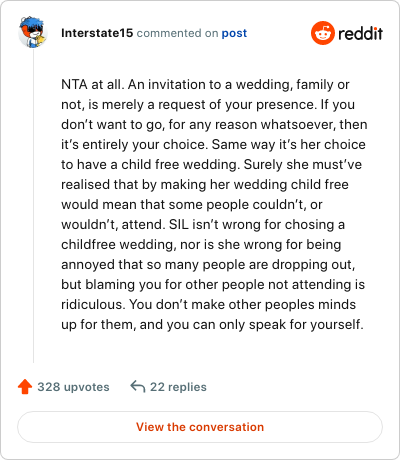This screenshot has height=460, width=400.
Task: Click the reply arrow icon
Action: 138,387
